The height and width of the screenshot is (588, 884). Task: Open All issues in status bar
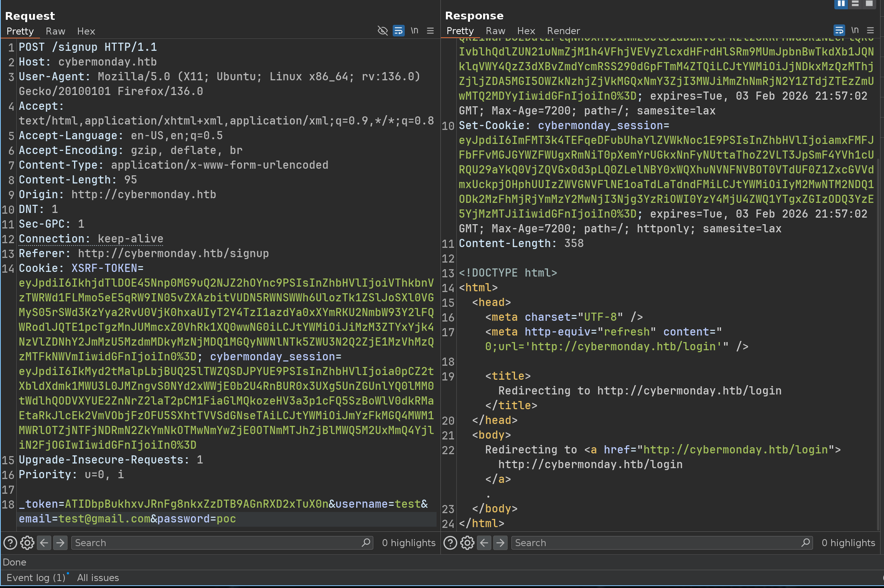98,578
